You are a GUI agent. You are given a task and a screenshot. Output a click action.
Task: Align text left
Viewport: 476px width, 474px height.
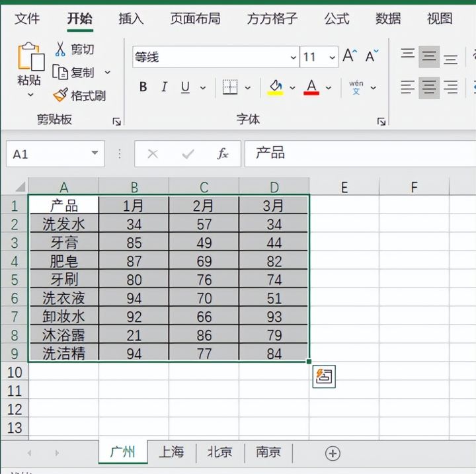tap(407, 87)
